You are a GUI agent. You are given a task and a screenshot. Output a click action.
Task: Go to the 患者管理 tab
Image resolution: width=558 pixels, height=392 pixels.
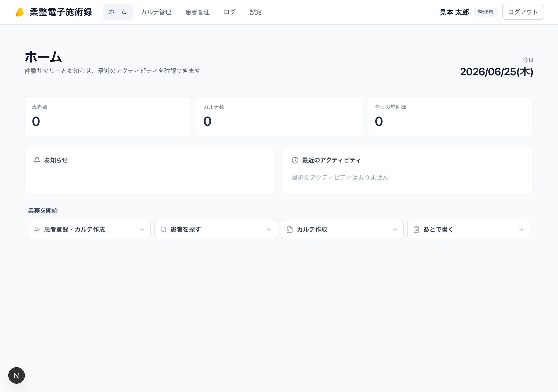click(x=197, y=12)
